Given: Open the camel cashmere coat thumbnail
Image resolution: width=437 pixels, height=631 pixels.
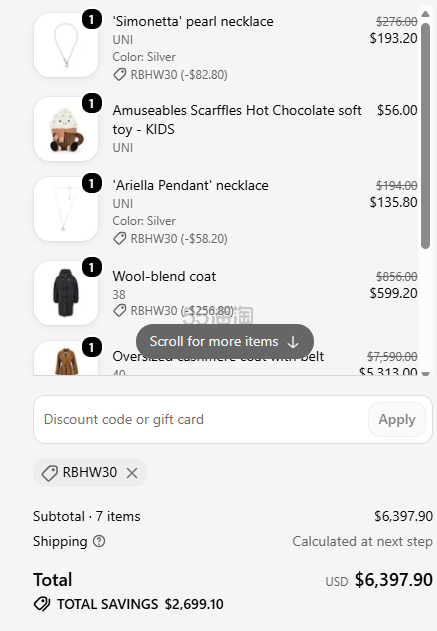Looking at the screenshot, I should click(x=66, y=358).
